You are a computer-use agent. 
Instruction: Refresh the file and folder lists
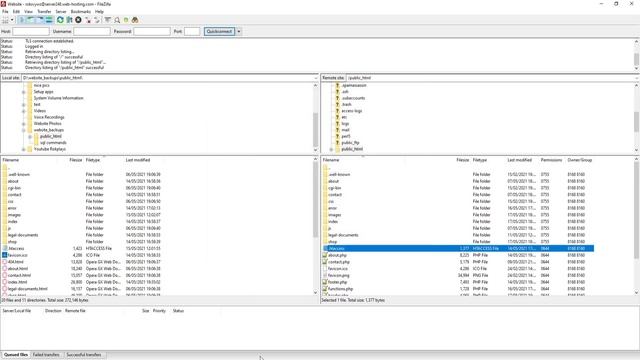[x=60, y=20]
